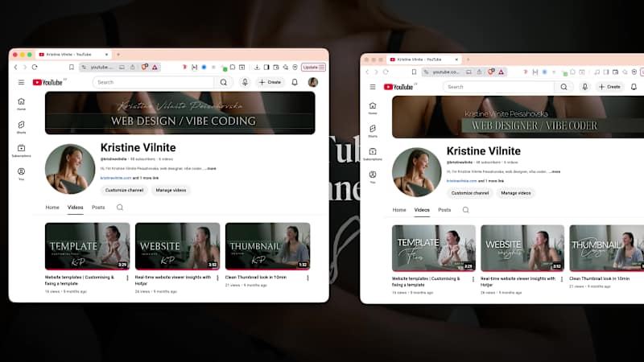Screen dimensions: 644x362
Task: Open downloads icon in left browser toolbar
Action: click(257, 68)
